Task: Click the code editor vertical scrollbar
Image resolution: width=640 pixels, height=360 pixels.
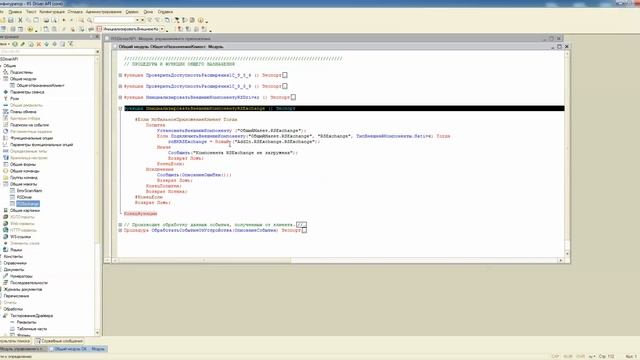Action: click(x=567, y=154)
